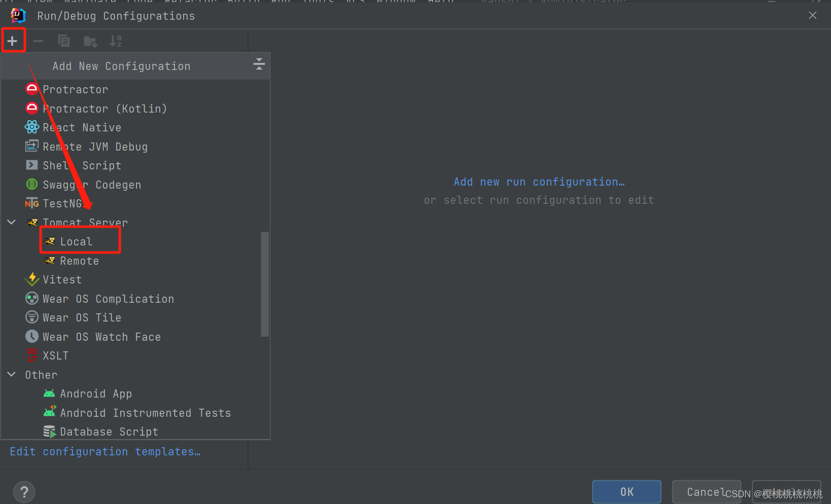Click the Vitest lightning icon
Screen dimensions: 831x504
[x=32, y=279]
